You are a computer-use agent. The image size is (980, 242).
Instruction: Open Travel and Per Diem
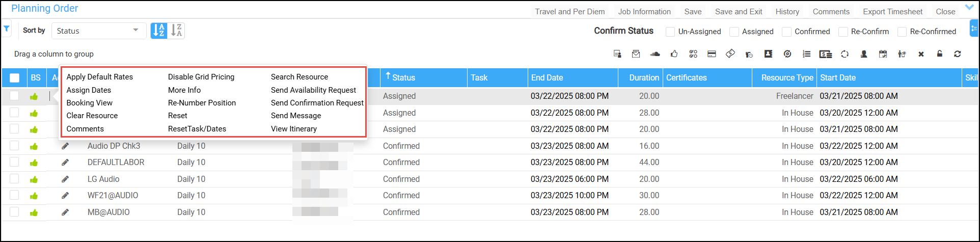pyautogui.click(x=569, y=12)
